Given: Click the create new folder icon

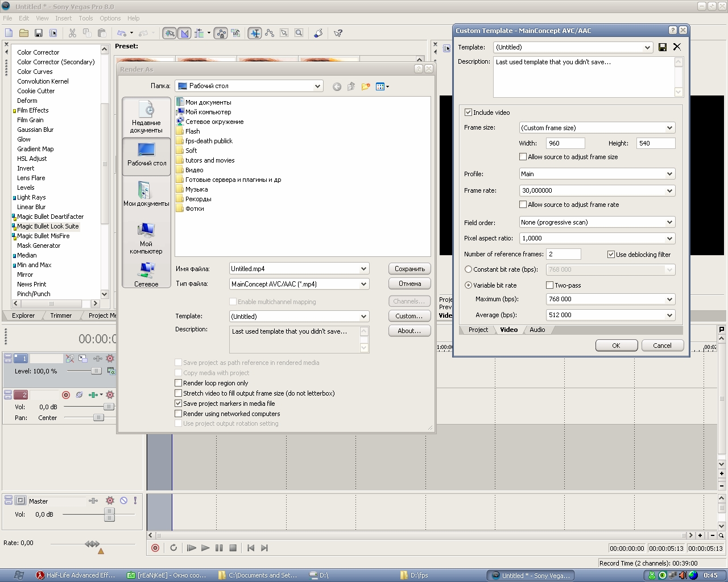Looking at the screenshot, I should point(365,86).
